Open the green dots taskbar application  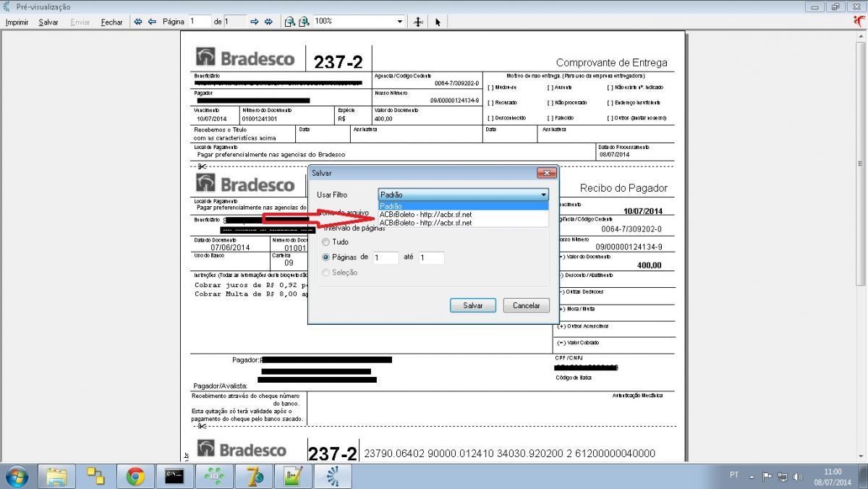coord(214,475)
